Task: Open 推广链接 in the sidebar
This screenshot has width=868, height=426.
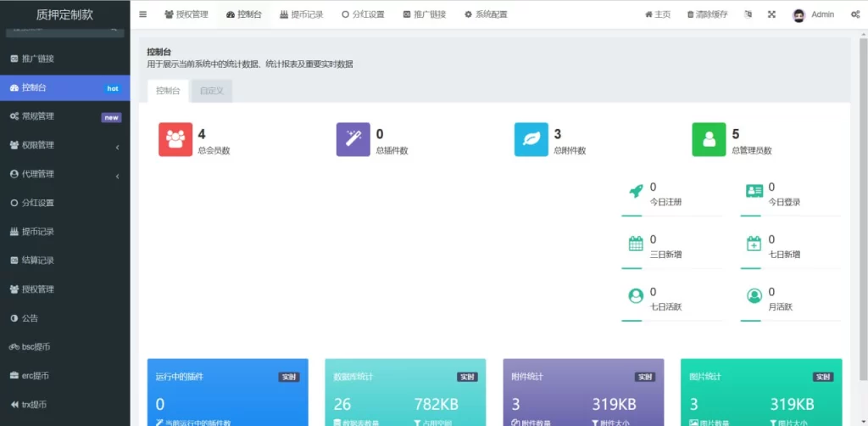Action: [x=64, y=59]
